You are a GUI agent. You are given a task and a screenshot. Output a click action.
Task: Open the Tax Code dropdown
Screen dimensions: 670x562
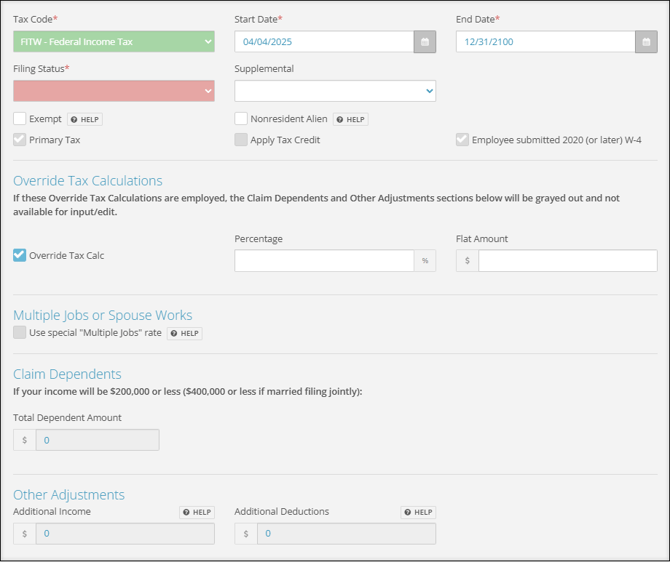(114, 42)
